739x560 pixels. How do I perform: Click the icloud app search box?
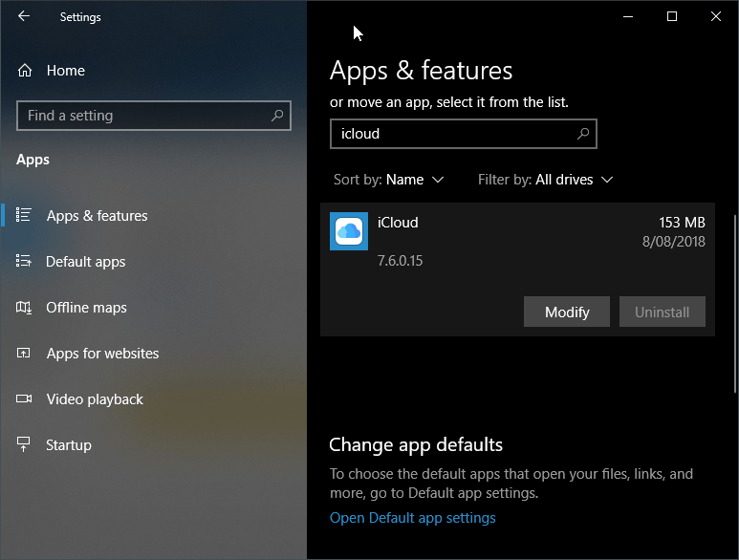[x=464, y=134]
